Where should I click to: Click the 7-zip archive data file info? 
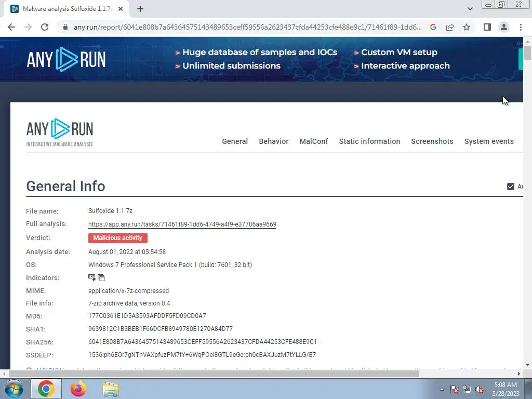click(129, 303)
